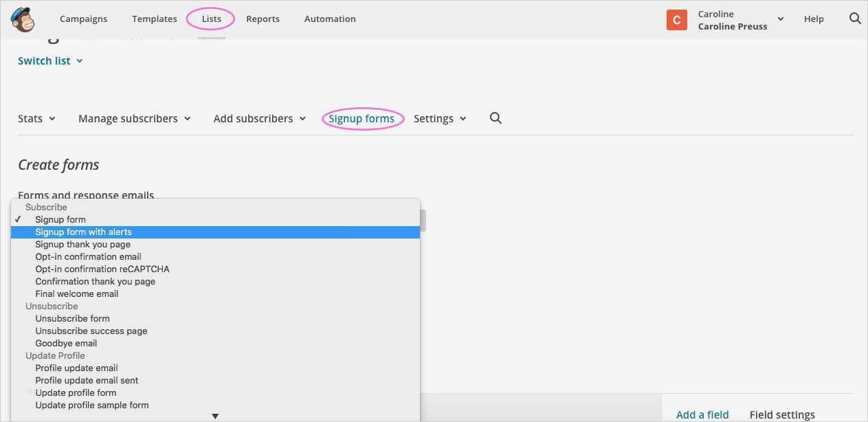868x422 pixels.
Task: Select the checked Signup form option
Action: click(215, 220)
